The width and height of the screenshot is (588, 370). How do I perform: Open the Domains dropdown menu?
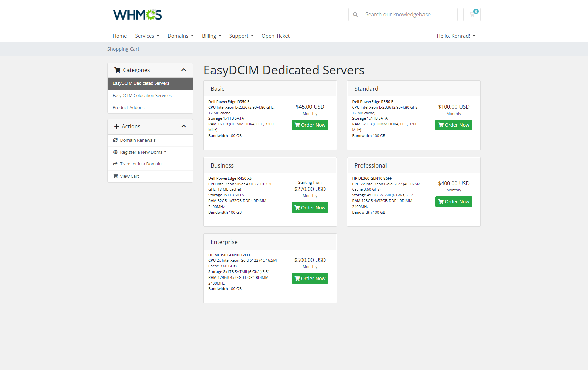click(181, 36)
